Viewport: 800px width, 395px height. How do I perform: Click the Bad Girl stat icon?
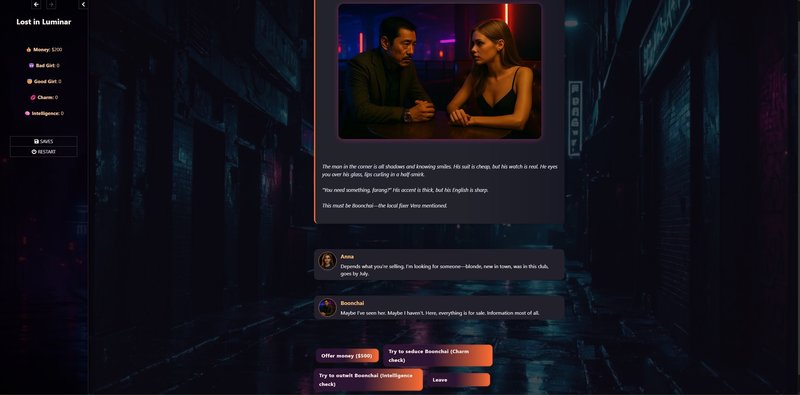(32, 65)
